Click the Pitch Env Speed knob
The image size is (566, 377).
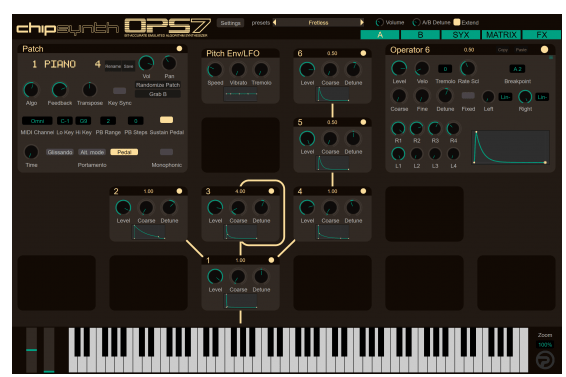coord(215,70)
